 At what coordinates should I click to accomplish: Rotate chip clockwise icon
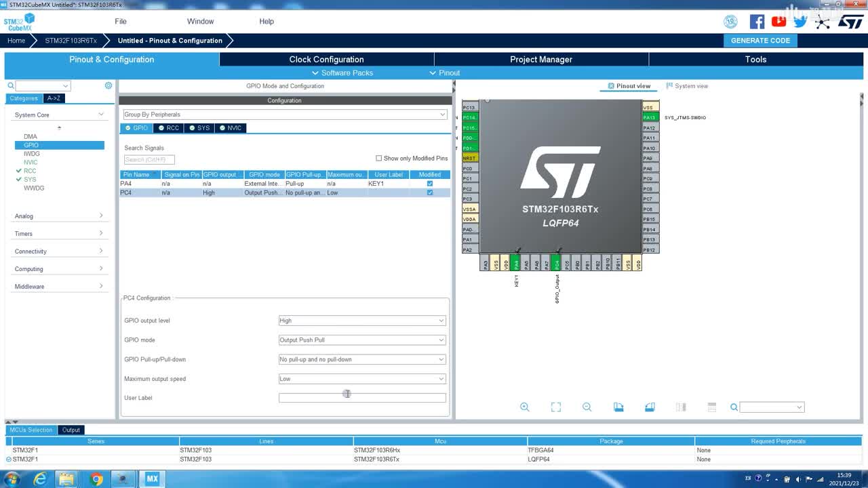(618, 407)
